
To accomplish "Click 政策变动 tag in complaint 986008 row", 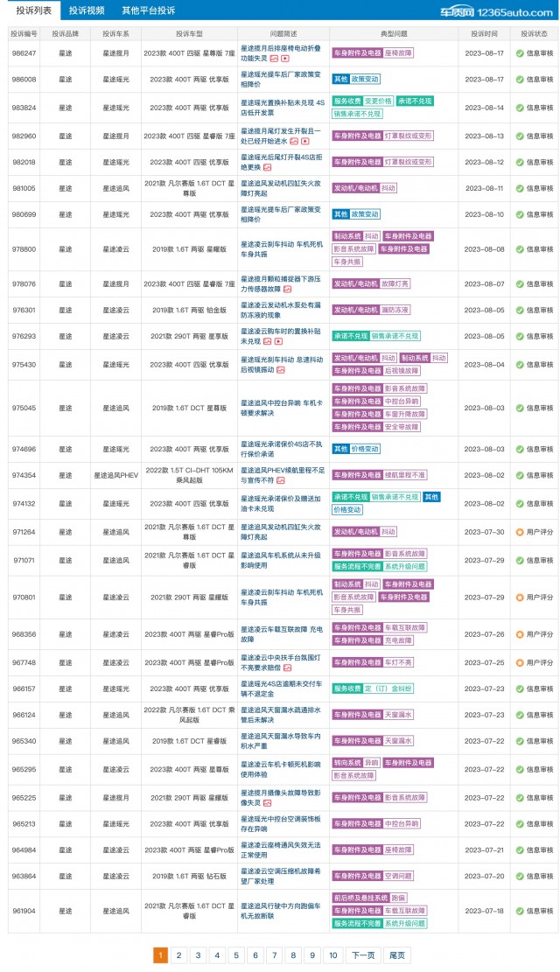I will click(x=365, y=80).
